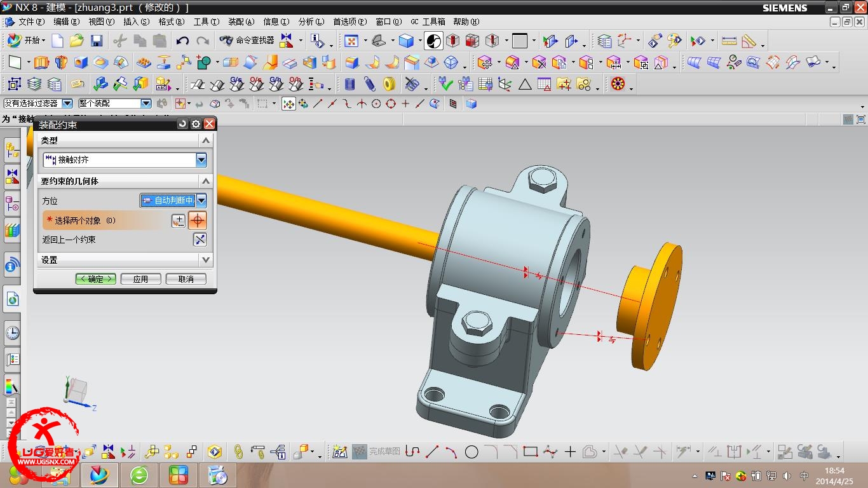Click the Measure angle icon
The width and height of the screenshot is (868, 488).
[749, 41]
